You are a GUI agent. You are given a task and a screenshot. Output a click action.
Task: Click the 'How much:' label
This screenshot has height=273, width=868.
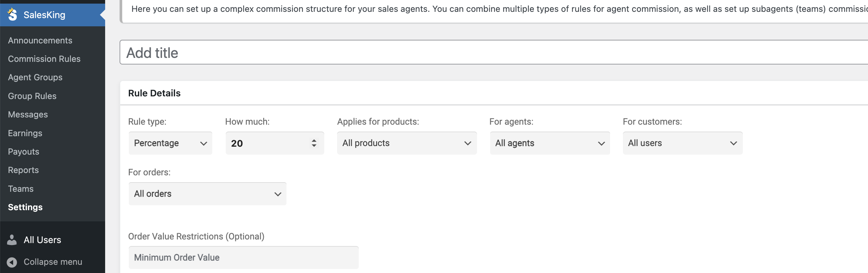[x=247, y=121]
